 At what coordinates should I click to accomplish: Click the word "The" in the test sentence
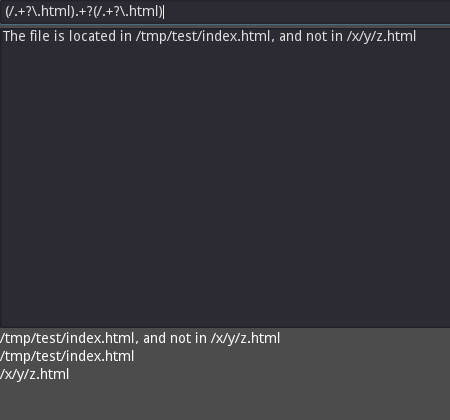point(14,36)
